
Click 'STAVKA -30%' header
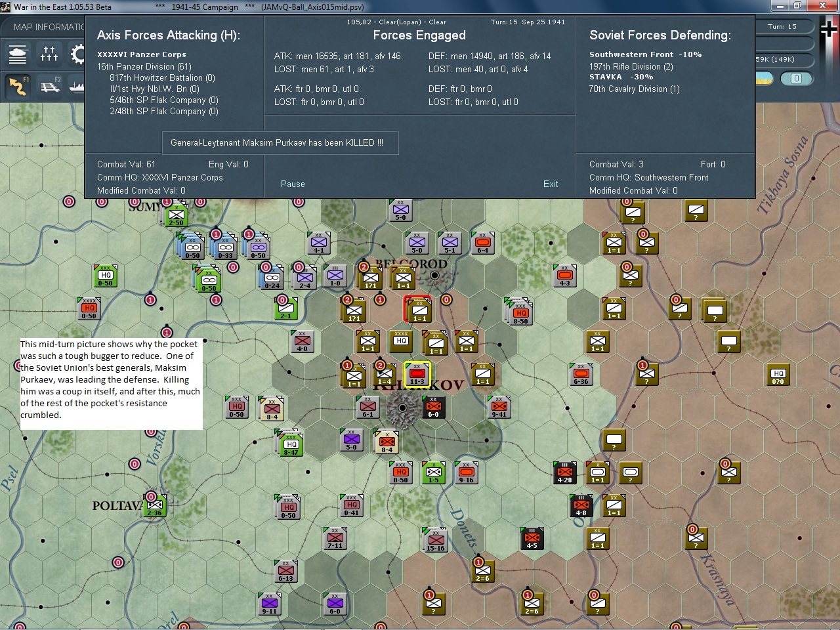(621, 77)
